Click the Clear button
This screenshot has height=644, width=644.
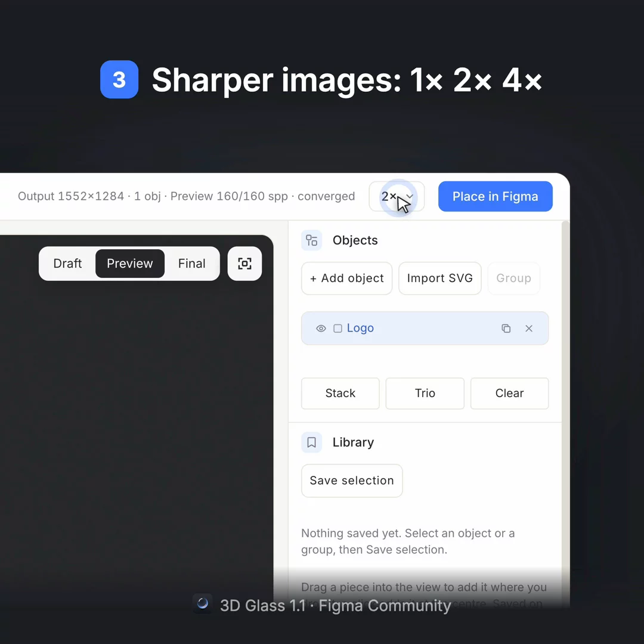[509, 393]
